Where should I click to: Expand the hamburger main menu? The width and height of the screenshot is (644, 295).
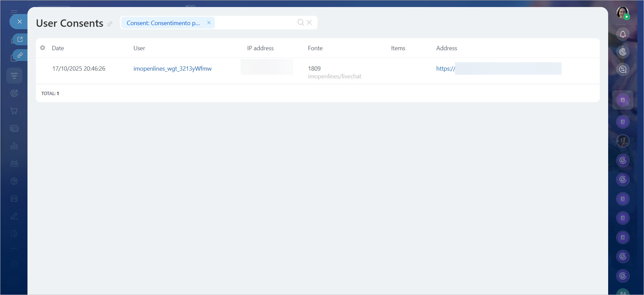click(14, 12)
